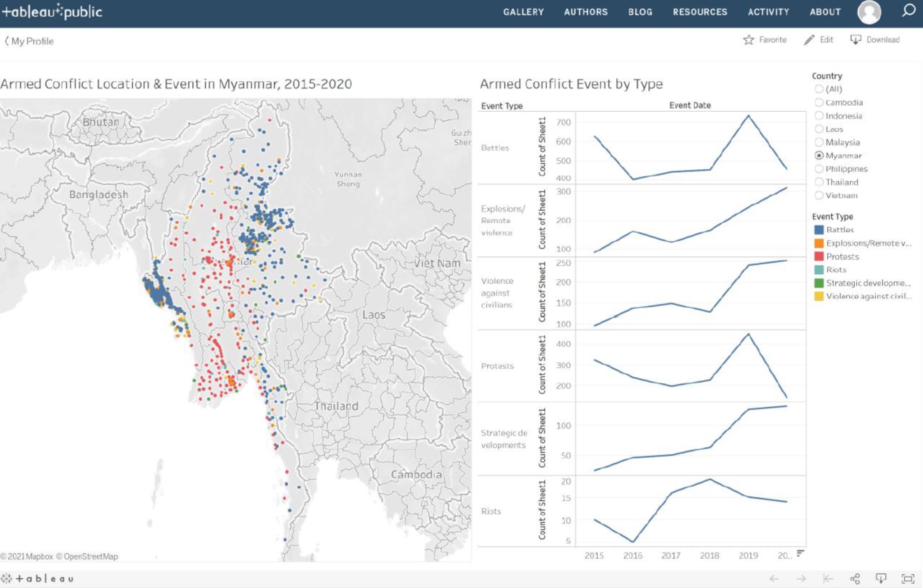Viewport: 923px width, 588px height.
Task: Click the undo arrow in bottom toolbar
Action: 774,578
